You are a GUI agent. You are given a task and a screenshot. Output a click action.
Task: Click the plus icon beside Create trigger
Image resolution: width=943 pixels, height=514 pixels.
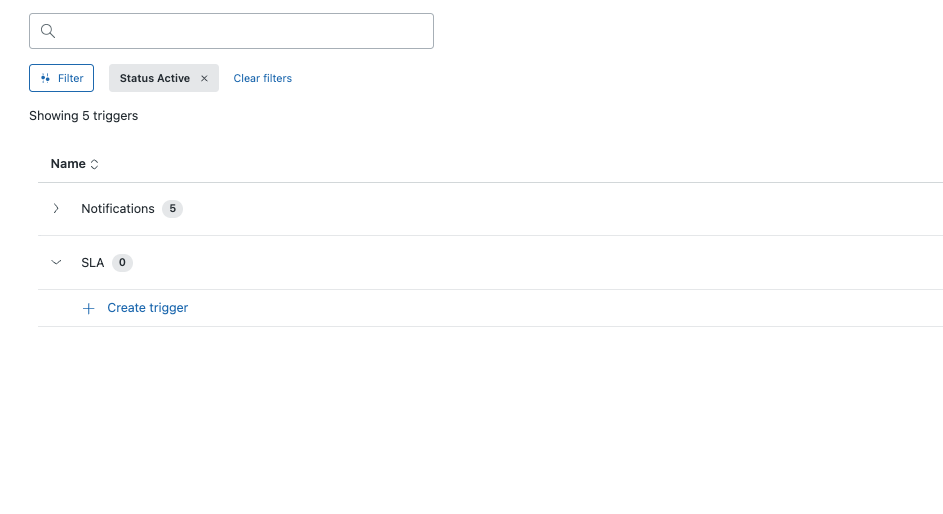click(x=89, y=308)
